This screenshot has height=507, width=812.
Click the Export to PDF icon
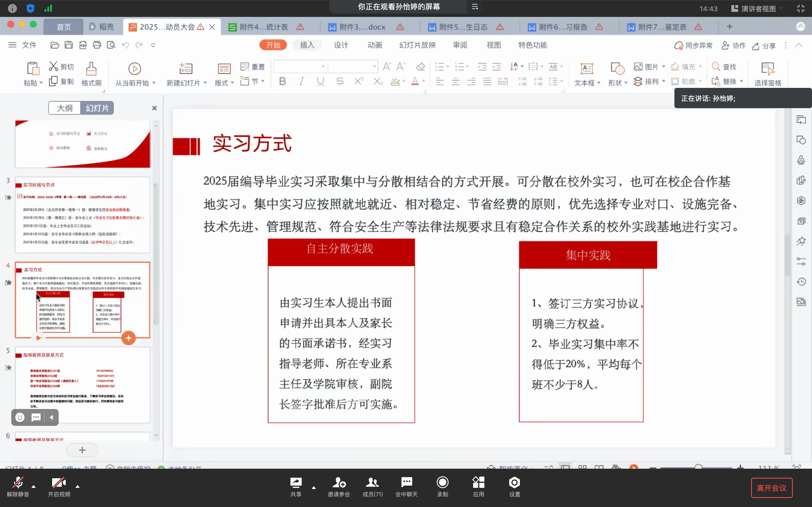83,45
